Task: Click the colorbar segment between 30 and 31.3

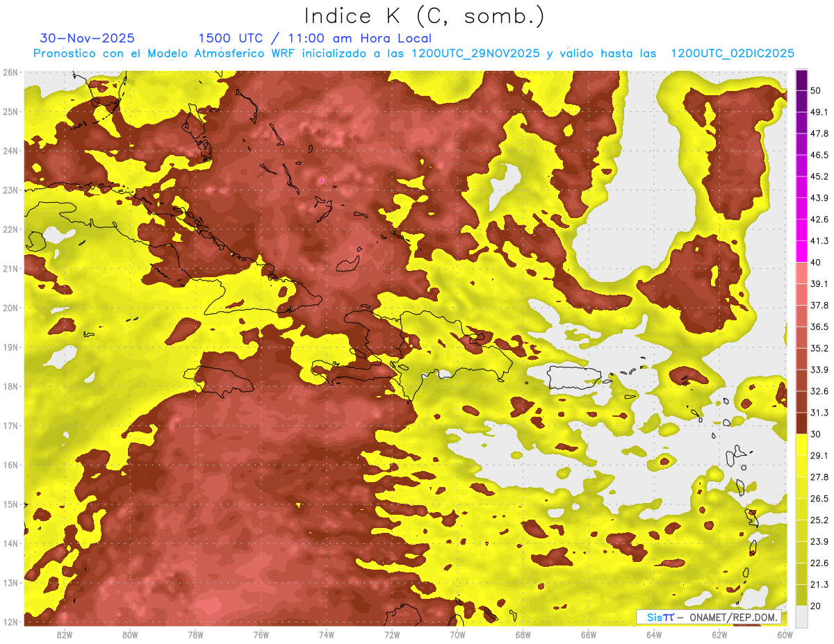Action: pyautogui.click(x=802, y=423)
